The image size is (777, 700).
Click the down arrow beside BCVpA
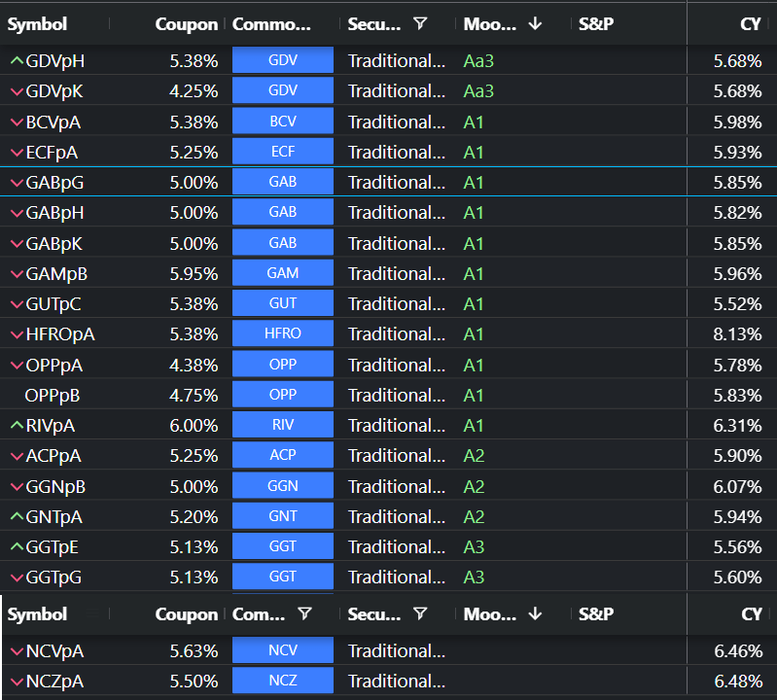click(17, 122)
